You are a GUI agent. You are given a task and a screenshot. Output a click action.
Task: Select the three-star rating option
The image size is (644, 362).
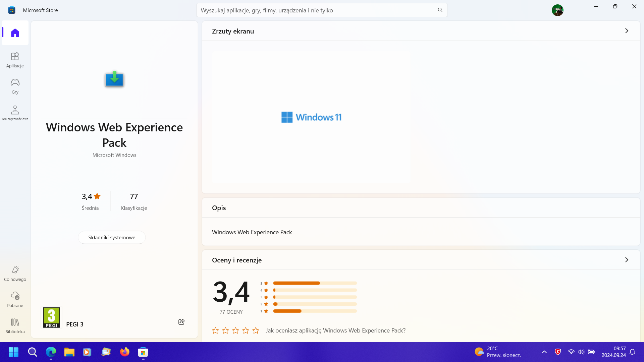pyautogui.click(x=235, y=330)
